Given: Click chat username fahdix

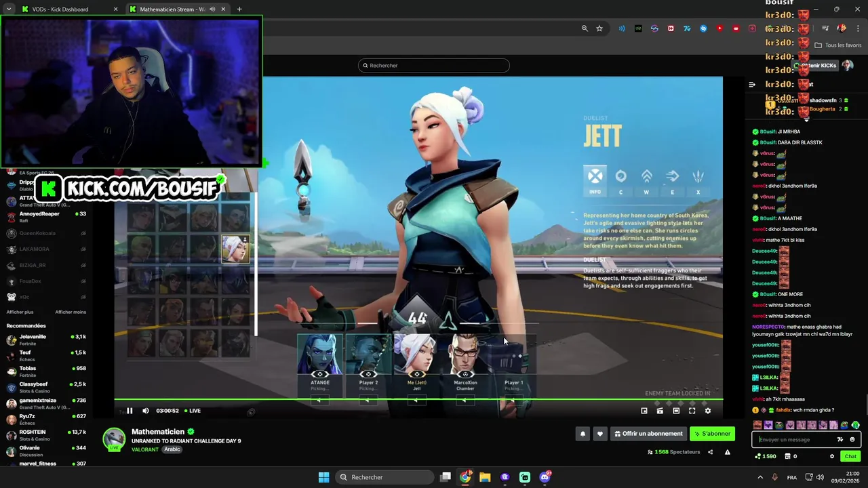Looking at the screenshot, I should (784, 410).
